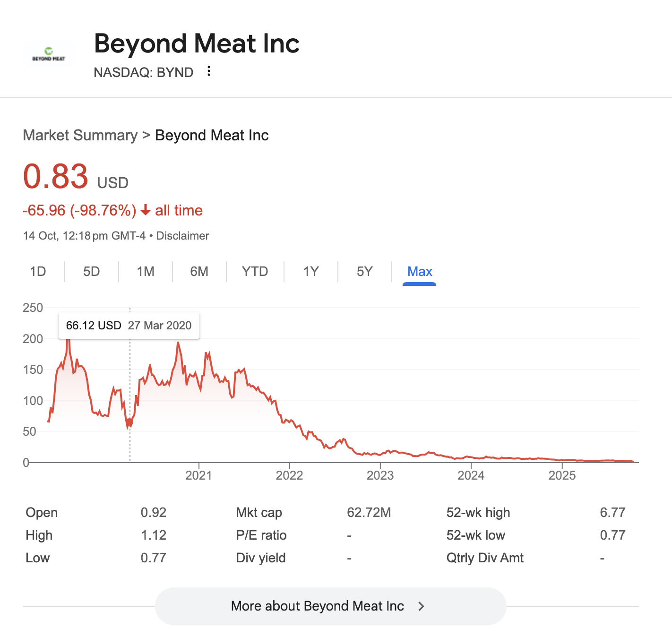Click the chevron arrow on More about button
The width and height of the screenshot is (672, 637).
(422, 606)
